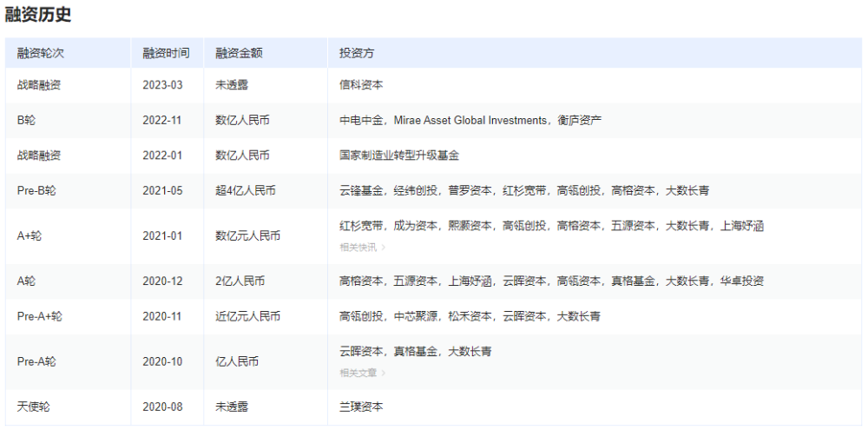
Task: Click 高瓴资本 in the A轮 row
Action: [x=578, y=281]
